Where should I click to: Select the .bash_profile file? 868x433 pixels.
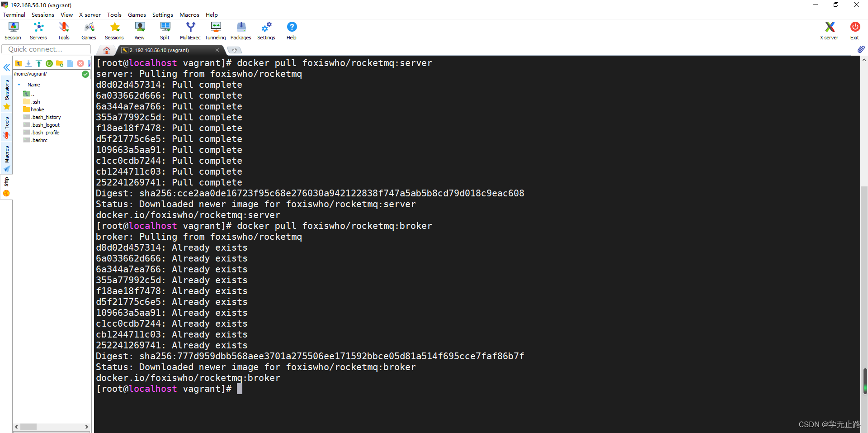[42, 132]
